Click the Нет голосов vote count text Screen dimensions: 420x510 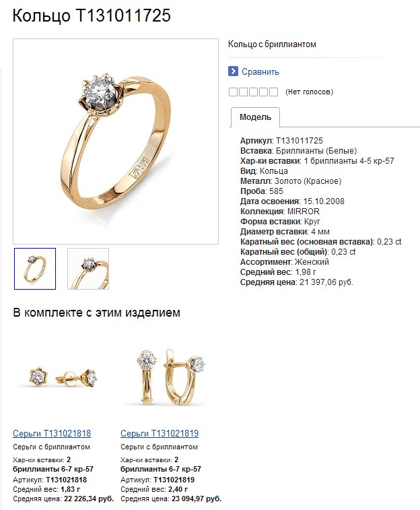(x=309, y=92)
